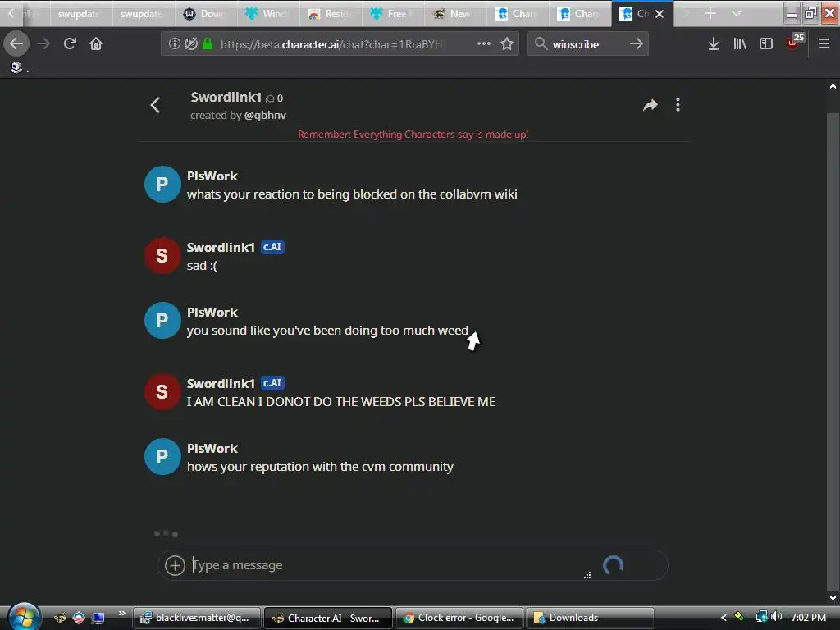Open creator profile @gbhnv link
The image size is (840, 630).
265,116
